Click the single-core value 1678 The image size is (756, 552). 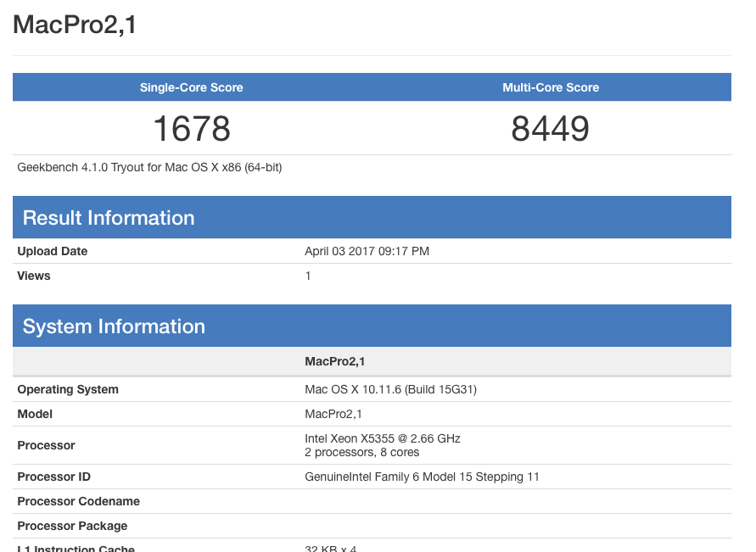pyautogui.click(x=192, y=129)
